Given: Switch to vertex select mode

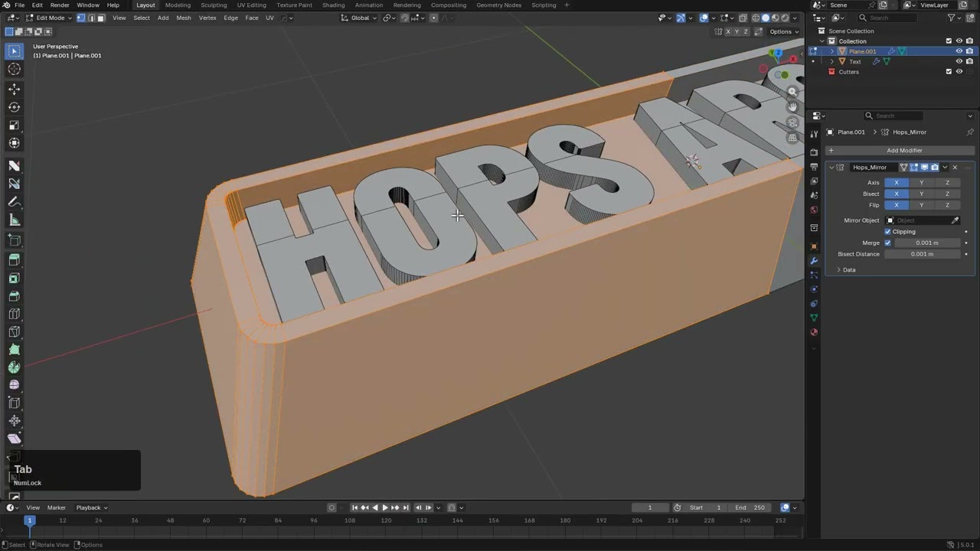Looking at the screenshot, I should tap(80, 18).
